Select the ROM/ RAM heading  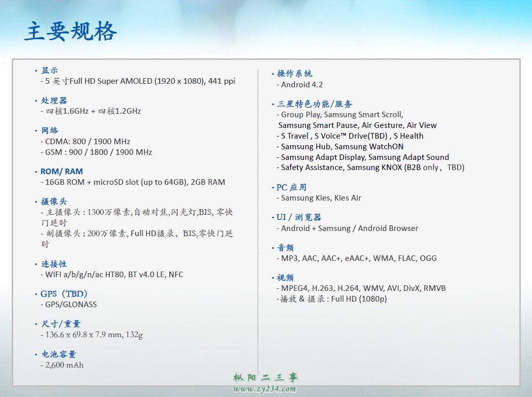pos(61,172)
